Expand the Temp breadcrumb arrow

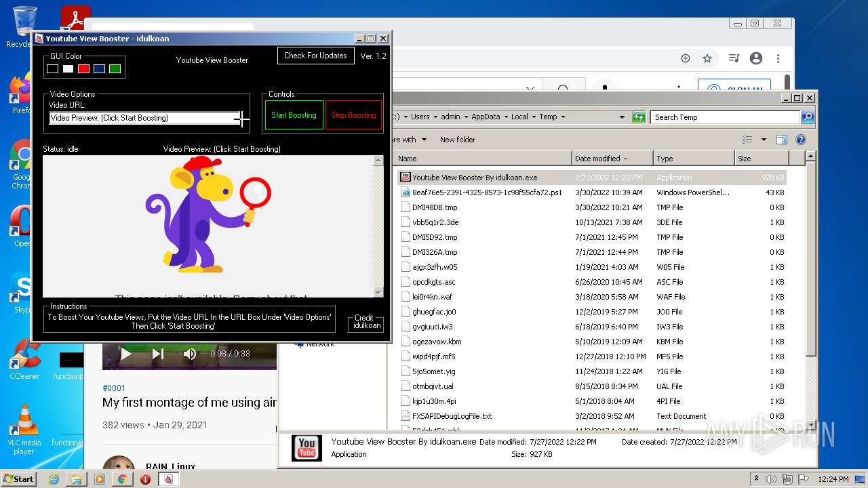pos(563,117)
